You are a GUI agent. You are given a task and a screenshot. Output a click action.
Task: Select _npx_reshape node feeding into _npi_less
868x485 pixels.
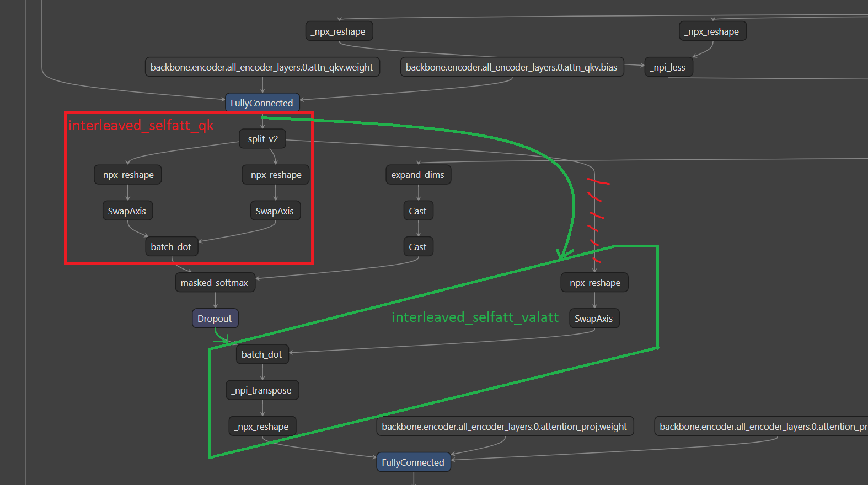pos(712,31)
